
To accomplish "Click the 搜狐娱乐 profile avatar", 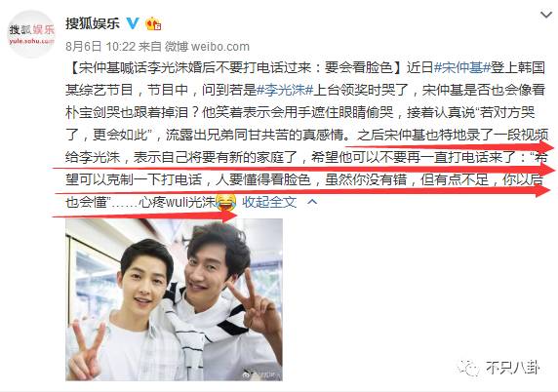I will click(x=31, y=34).
